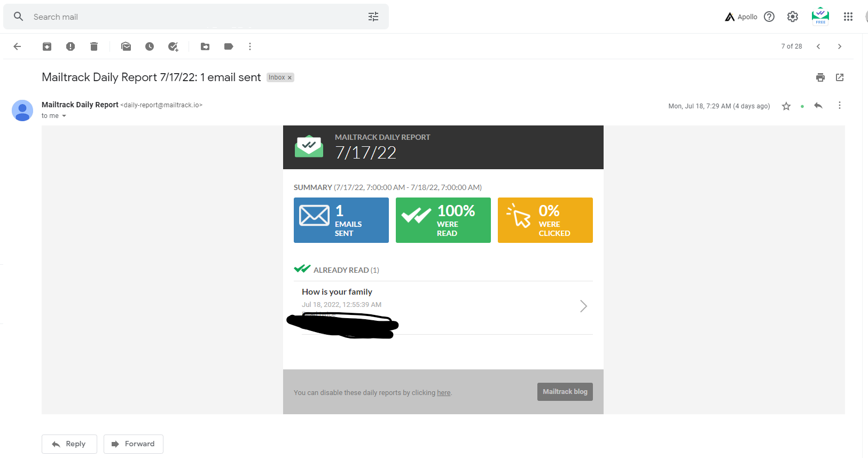The width and height of the screenshot is (868, 458).
Task: Go back to inbox arrow
Action: point(17,46)
